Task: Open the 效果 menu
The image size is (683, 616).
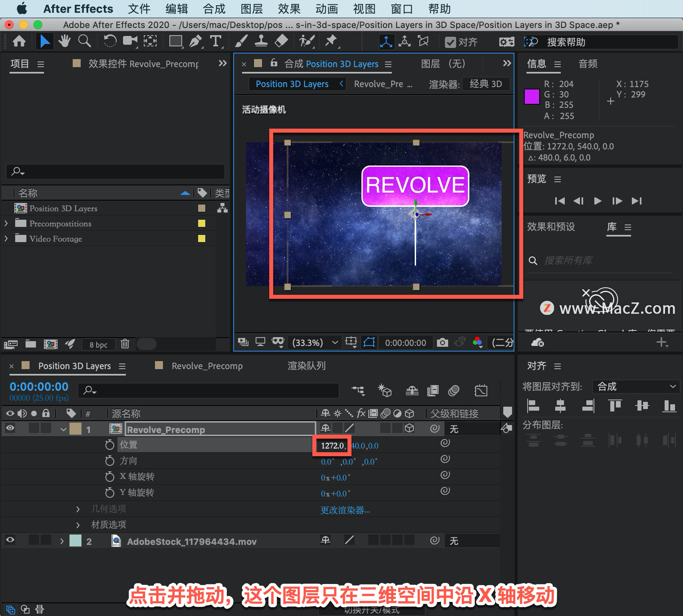Action: coord(289,9)
